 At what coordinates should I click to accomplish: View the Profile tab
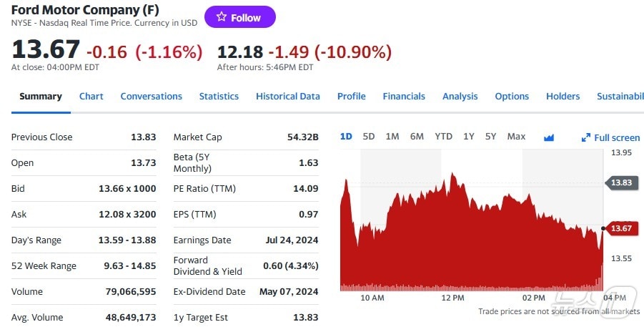point(351,97)
